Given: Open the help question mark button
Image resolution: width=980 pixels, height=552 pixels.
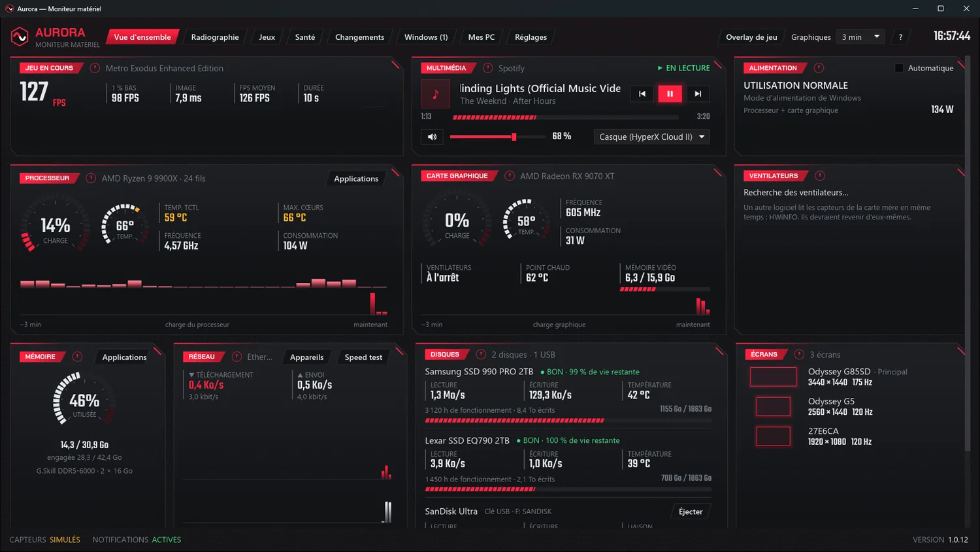Looking at the screenshot, I should (x=900, y=37).
